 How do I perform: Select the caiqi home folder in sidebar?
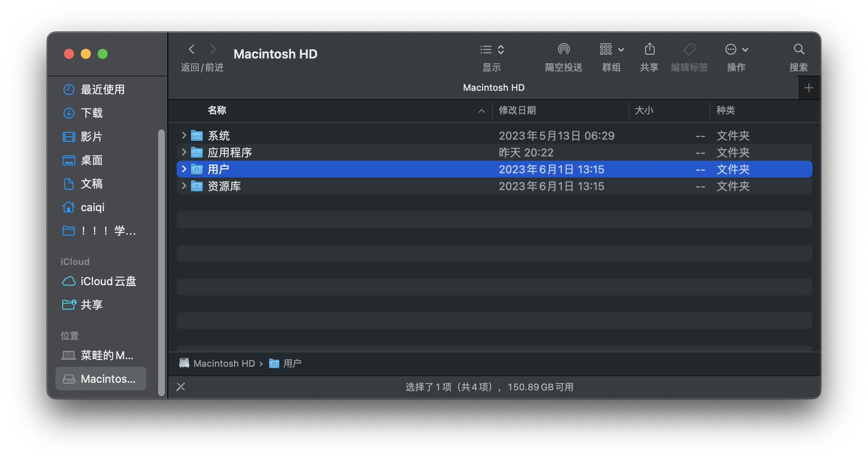93,207
